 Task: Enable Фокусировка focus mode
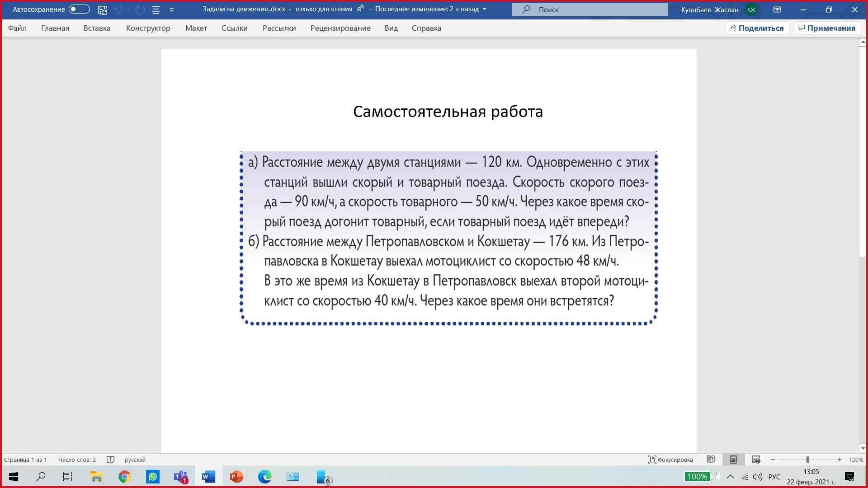pyautogui.click(x=670, y=460)
